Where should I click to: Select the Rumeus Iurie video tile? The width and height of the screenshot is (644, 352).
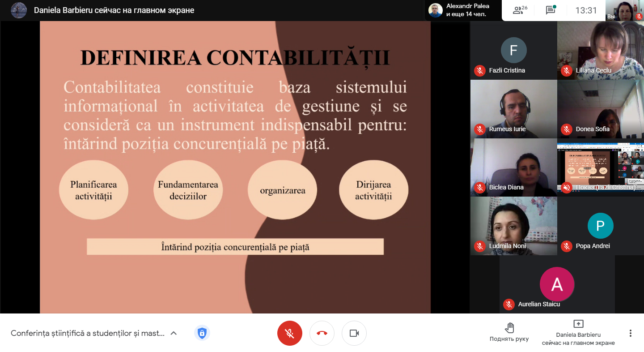tap(513, 109)
